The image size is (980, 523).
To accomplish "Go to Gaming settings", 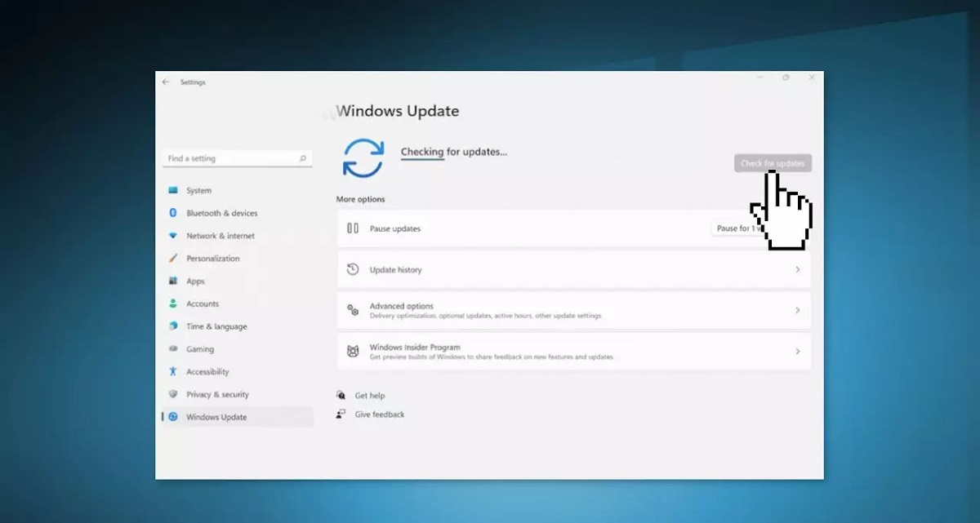I will coord(238,349).
